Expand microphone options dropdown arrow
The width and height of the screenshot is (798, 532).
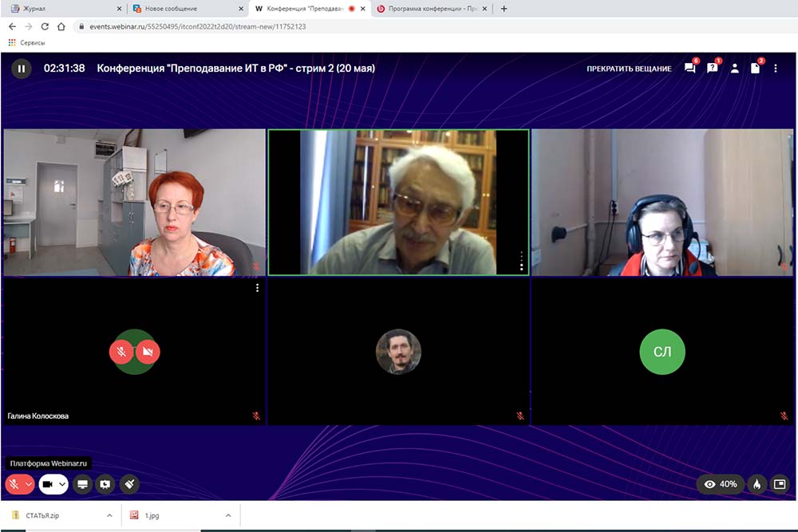29,484
